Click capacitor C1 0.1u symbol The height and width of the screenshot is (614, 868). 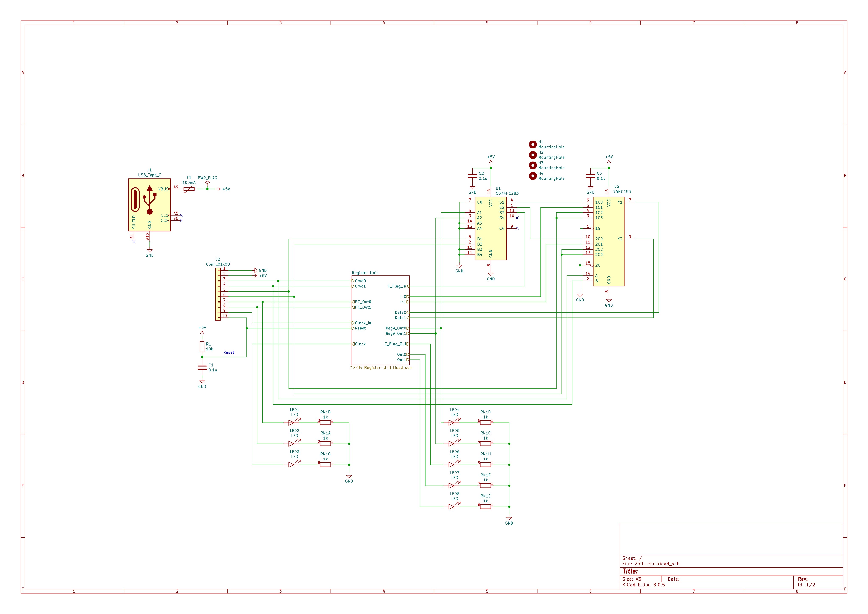(x=202, y=367)
